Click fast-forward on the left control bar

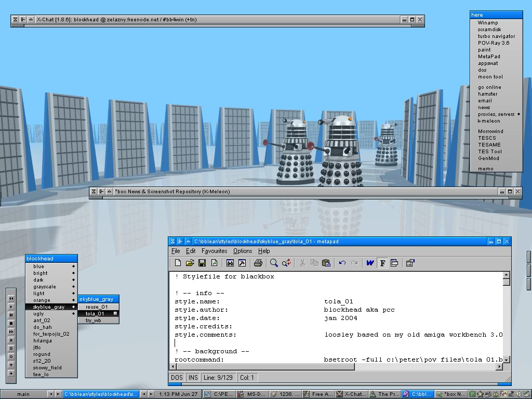click(11, 332)
